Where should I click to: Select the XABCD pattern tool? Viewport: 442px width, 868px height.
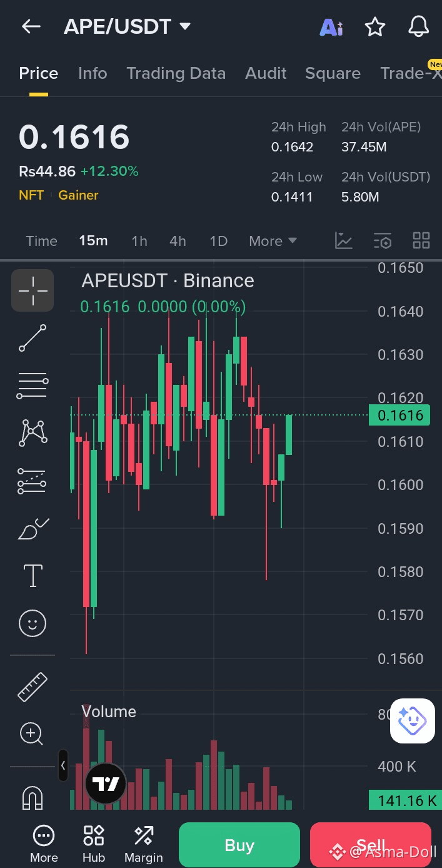click(x=33, y=433)
